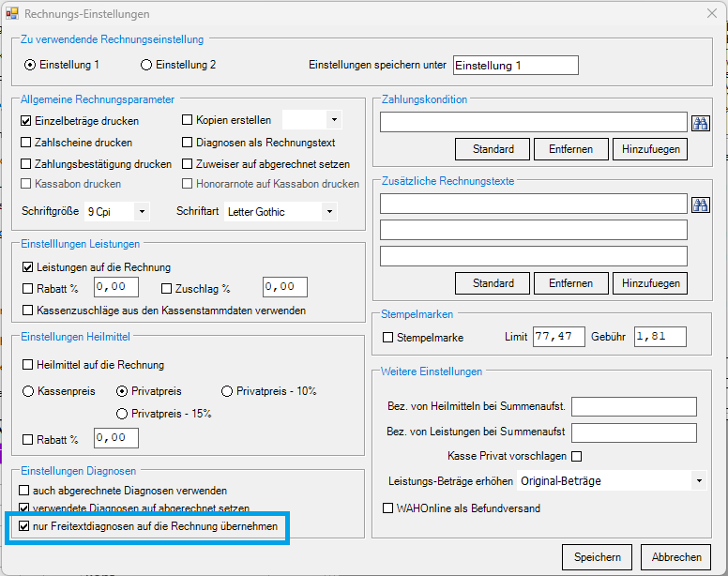
Task: Enable Zahlscheine drucken option
Action: click(26, 143)
